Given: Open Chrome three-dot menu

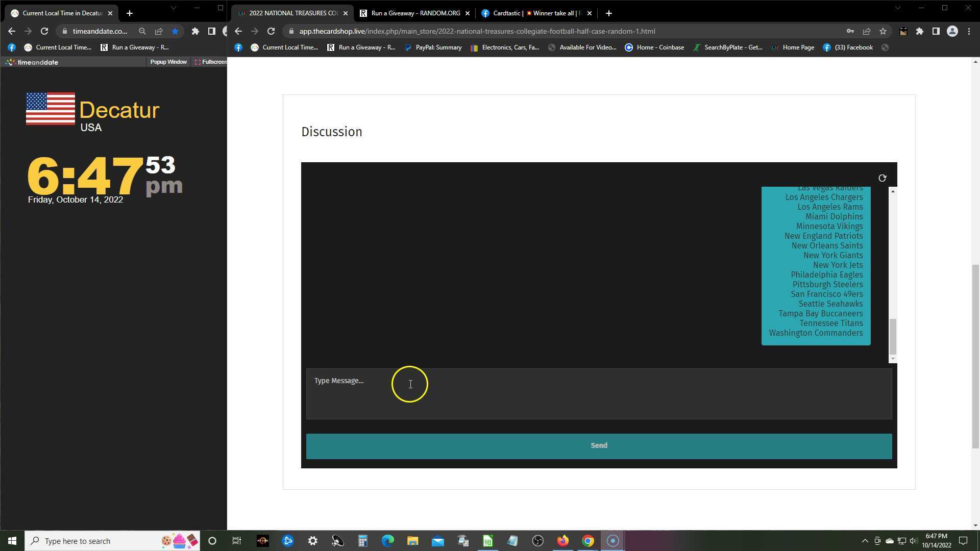Looking at the screenshot, I should (x=969, y=31).
